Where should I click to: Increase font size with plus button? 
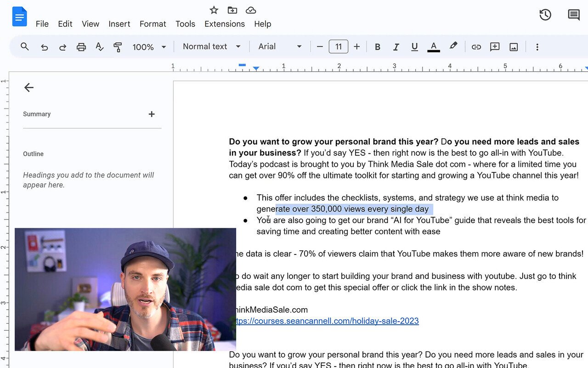(356, 46)
